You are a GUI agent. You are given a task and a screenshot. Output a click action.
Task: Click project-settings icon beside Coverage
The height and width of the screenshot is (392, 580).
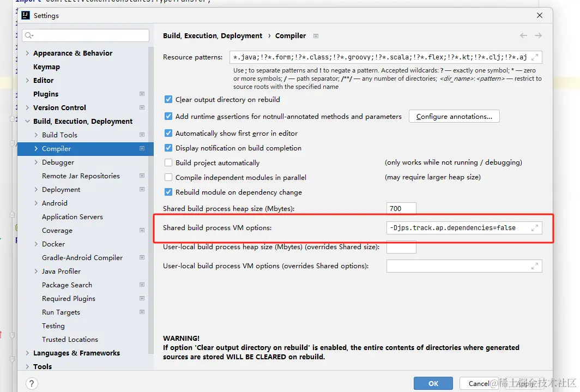(x=142, y=230)
